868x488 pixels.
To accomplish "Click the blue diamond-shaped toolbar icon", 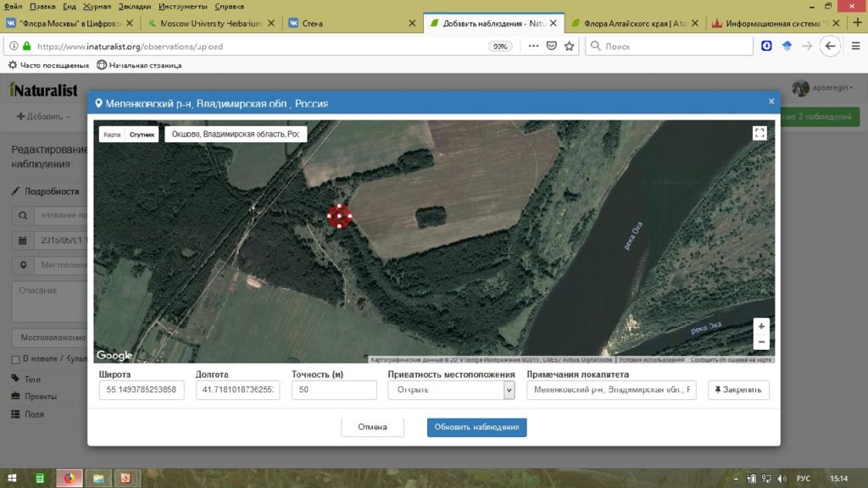I will [x=787, y=46].
